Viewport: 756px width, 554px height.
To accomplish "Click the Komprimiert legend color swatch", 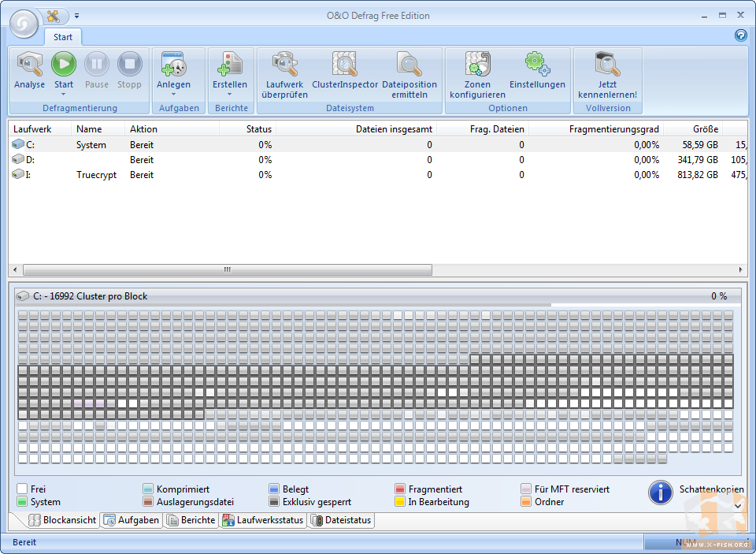I will 148,489.
